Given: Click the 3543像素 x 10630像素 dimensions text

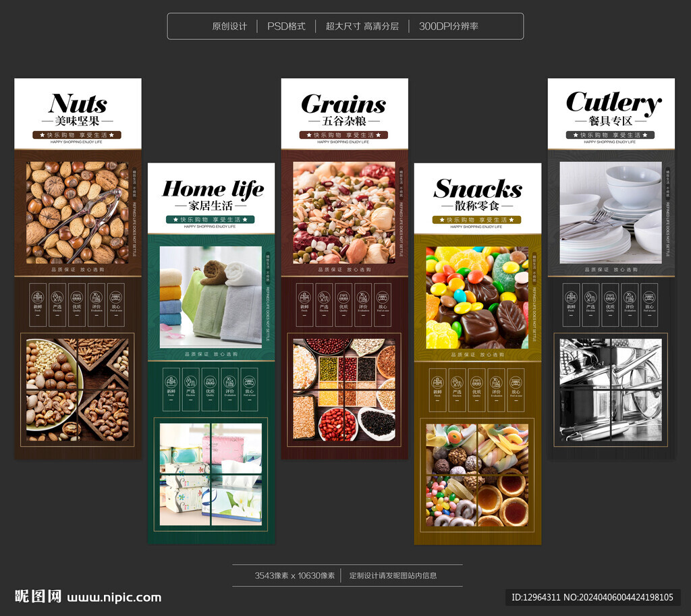Looking at the screenshot, I should tap(295, 576).
